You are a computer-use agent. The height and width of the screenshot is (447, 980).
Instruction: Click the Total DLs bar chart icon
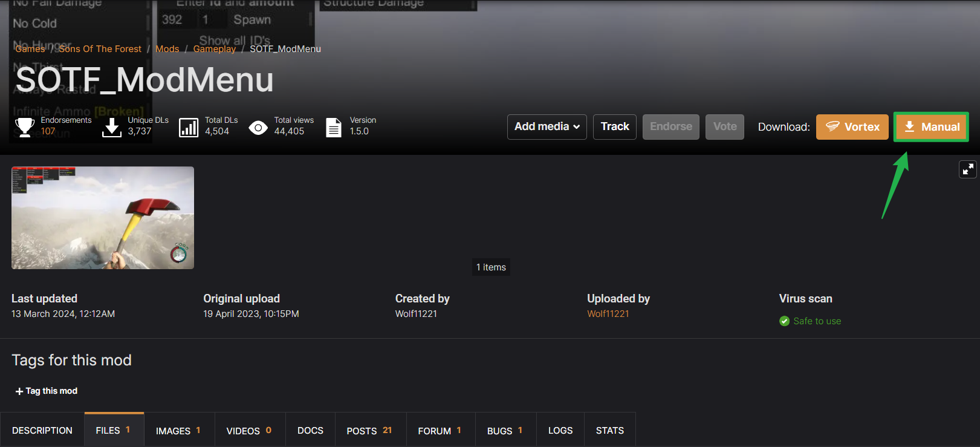click(189, 128)
